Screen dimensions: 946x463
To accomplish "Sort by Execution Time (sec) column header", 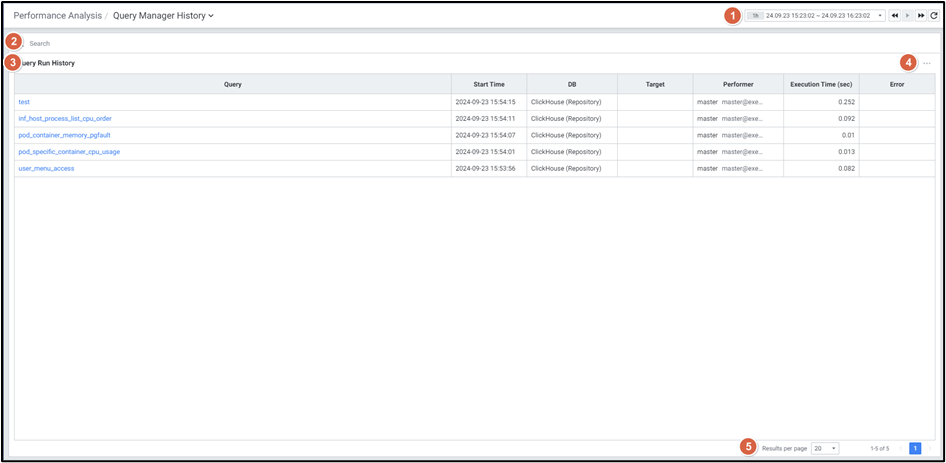I will pos(820,84).
